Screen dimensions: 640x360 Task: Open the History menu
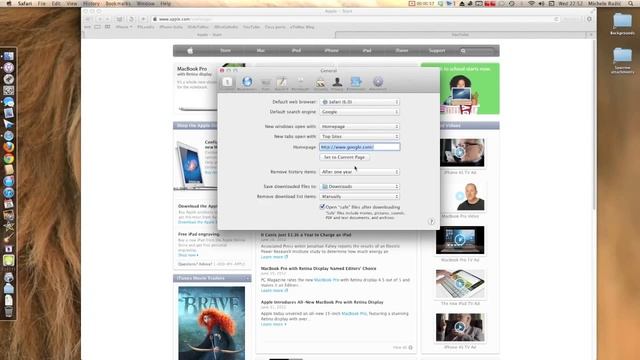(91, 3)
